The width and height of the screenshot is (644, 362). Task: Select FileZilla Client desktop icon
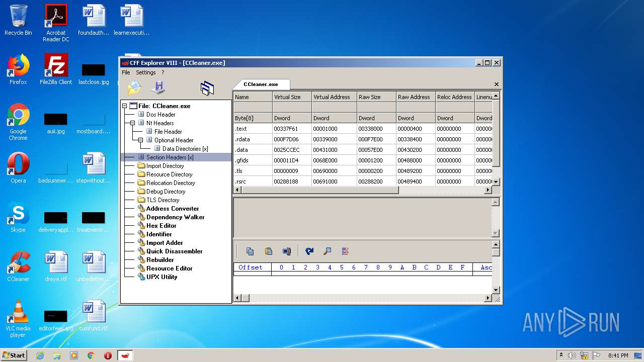pyautogui.click(x=56, y=69)
